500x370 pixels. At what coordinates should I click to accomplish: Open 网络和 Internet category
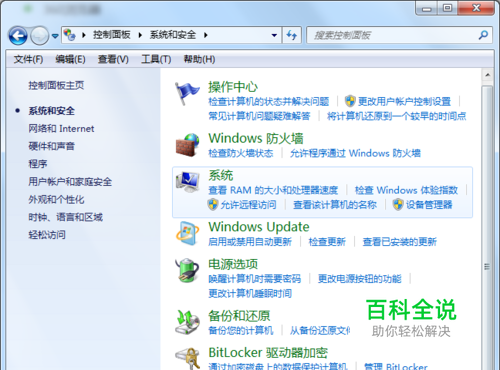coord(61,129)
